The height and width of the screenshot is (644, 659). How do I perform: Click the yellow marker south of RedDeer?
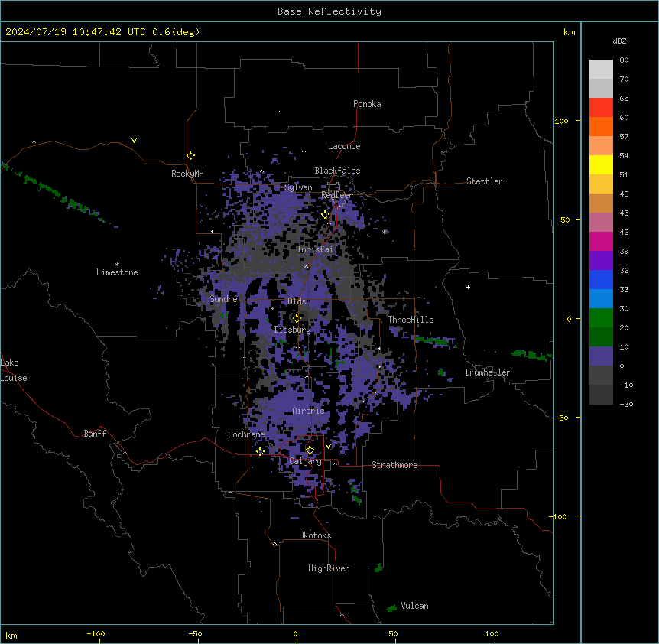(x=325, y=215)
